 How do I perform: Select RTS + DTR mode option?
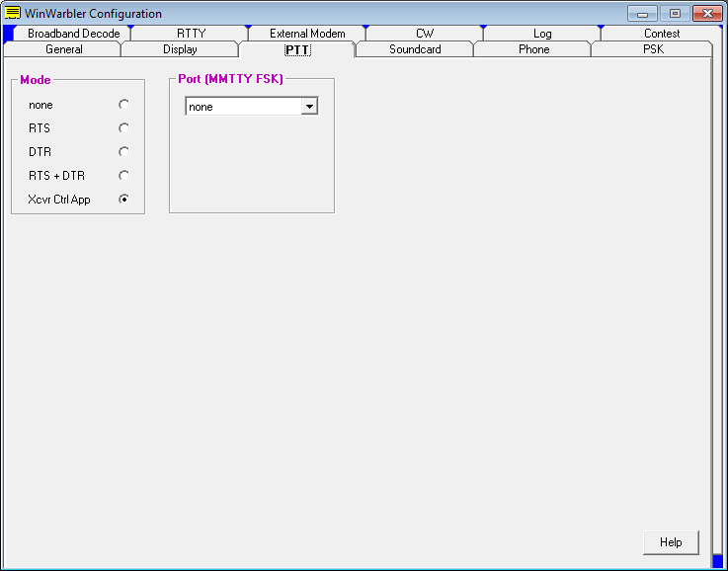pos(123,176)
